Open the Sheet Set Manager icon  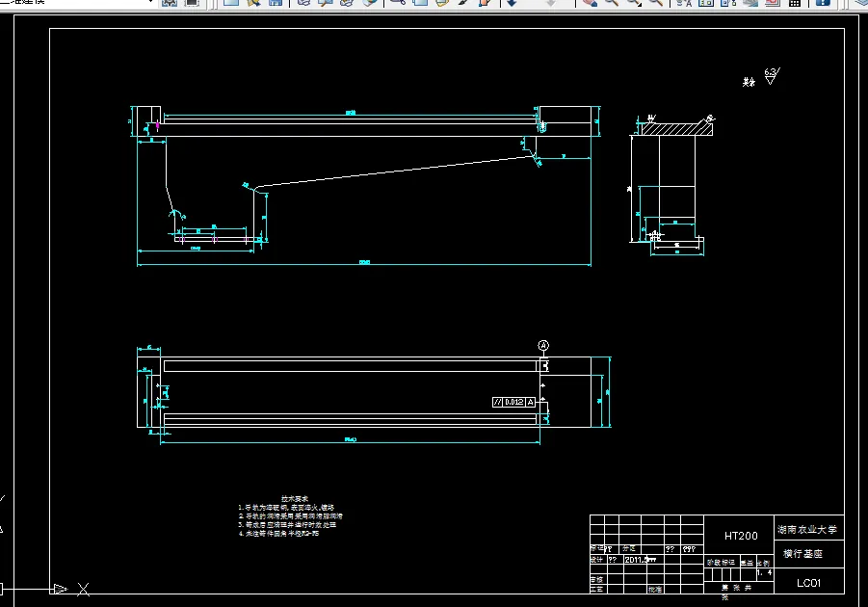[x=750, y=3]
